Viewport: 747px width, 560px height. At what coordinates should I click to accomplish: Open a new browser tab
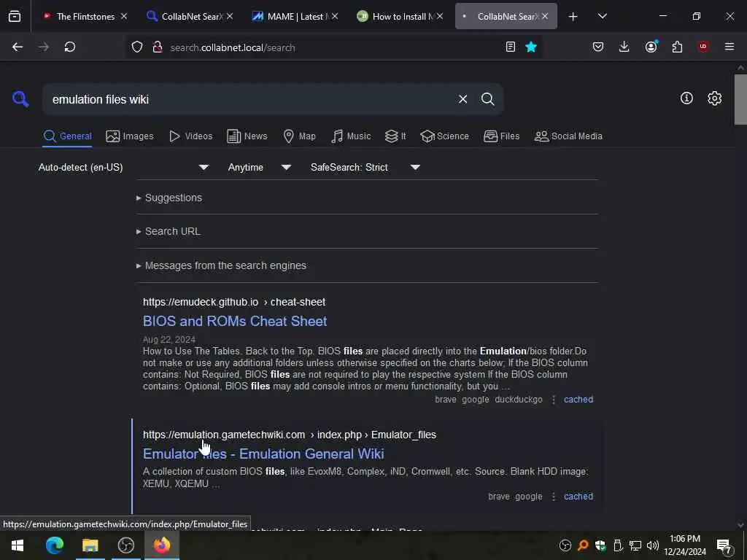[x=573, y=17]
